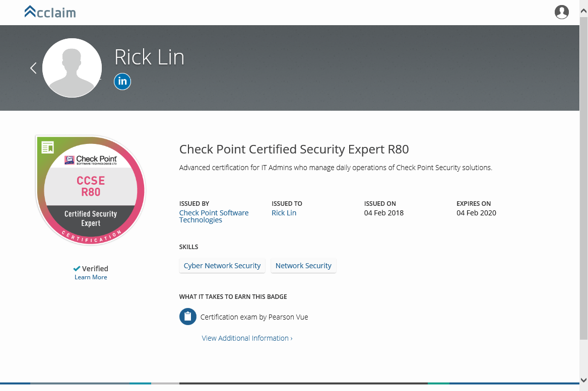Navigate back using the left chevron

click(x=33, y=67)
